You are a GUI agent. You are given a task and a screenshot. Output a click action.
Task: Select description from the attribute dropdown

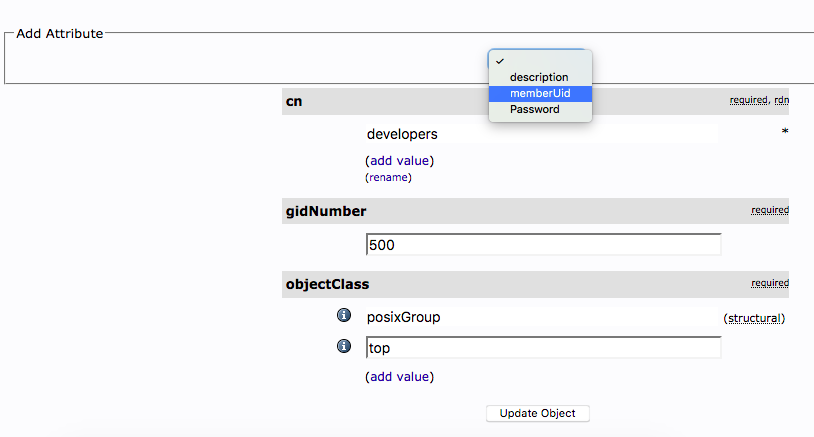coord(539,77)
